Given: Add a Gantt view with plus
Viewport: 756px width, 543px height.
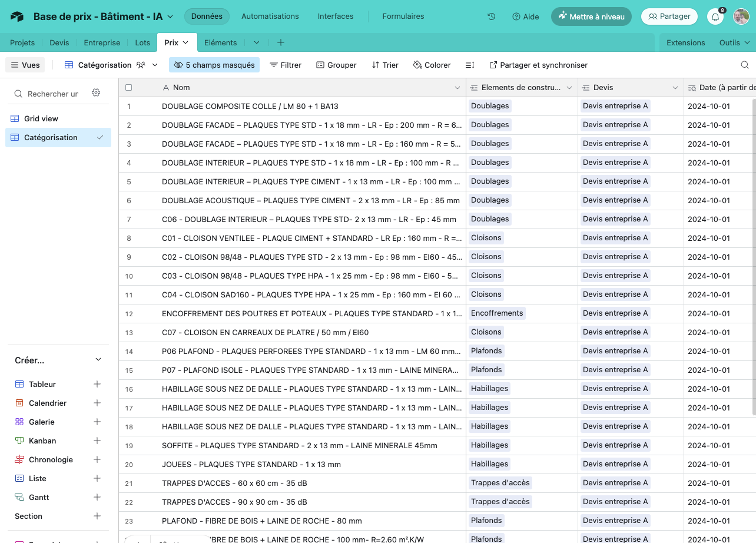Looking at the screenshot, I should (97, 497).
